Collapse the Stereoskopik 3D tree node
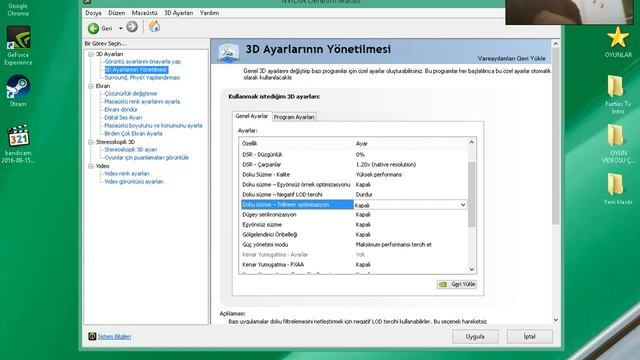Viewport: 640px width, 360px height. [91, 142]
